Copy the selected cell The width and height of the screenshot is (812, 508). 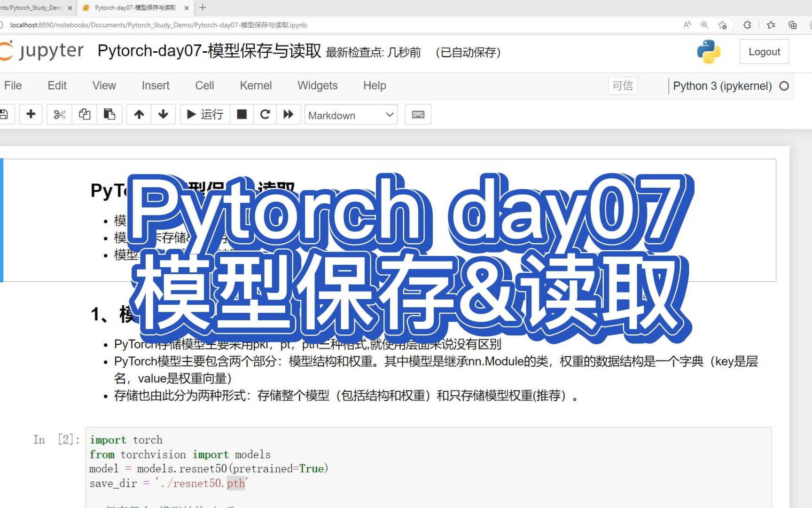pyautogui.click(x=84, y=114)
